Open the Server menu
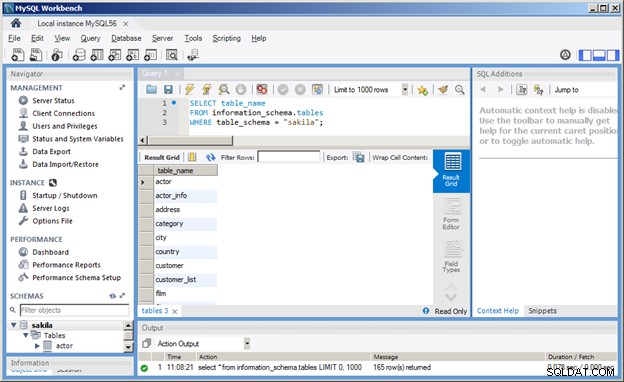This screenshot has width=624, height=382. [162, 38]
